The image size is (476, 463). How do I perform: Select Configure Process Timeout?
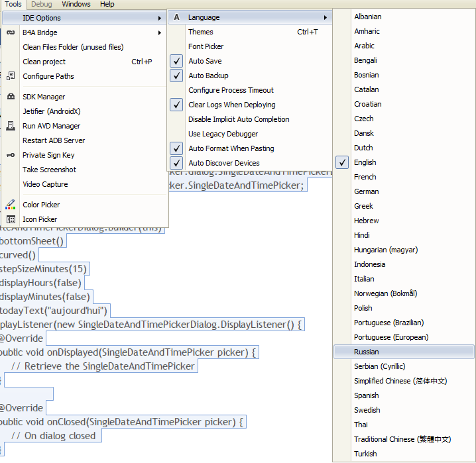[231, 90]
